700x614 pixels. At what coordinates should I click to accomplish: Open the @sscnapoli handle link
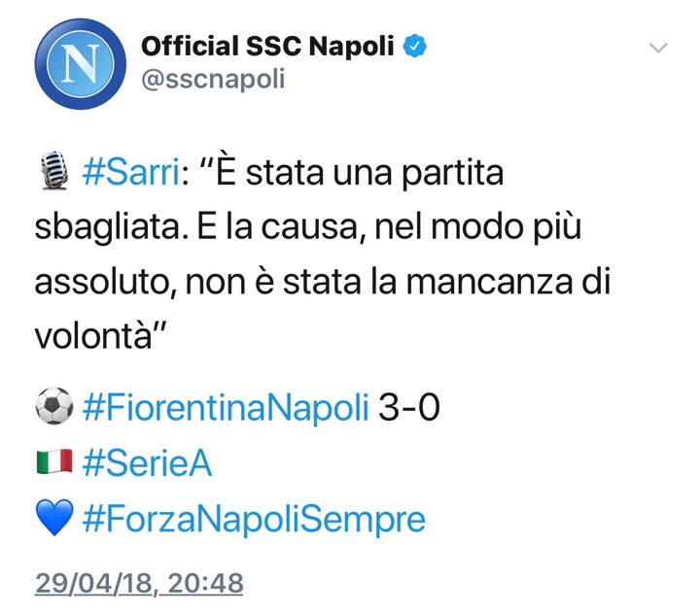(213, 79)
